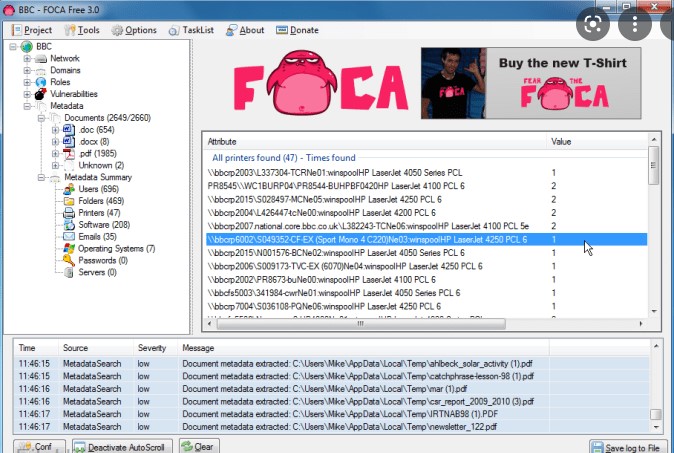
Task: Select the PR8545 LaserJet 4100 PCL 6 row
Action: [426, 186]
